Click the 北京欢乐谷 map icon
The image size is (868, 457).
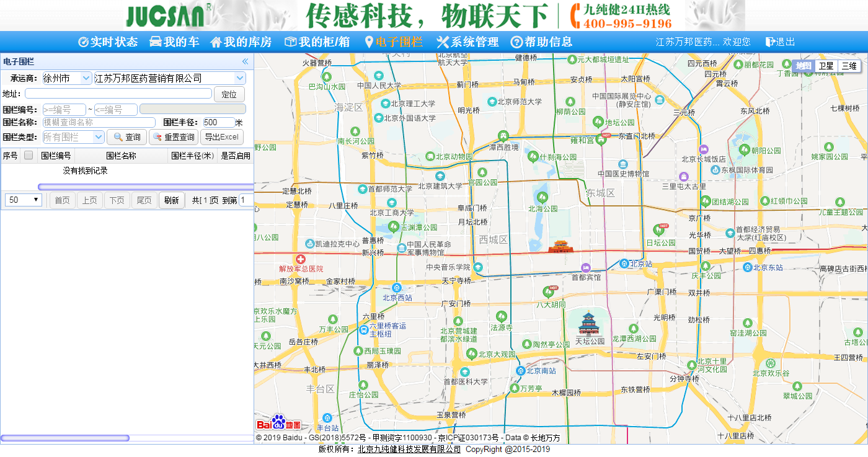(771, 363)
